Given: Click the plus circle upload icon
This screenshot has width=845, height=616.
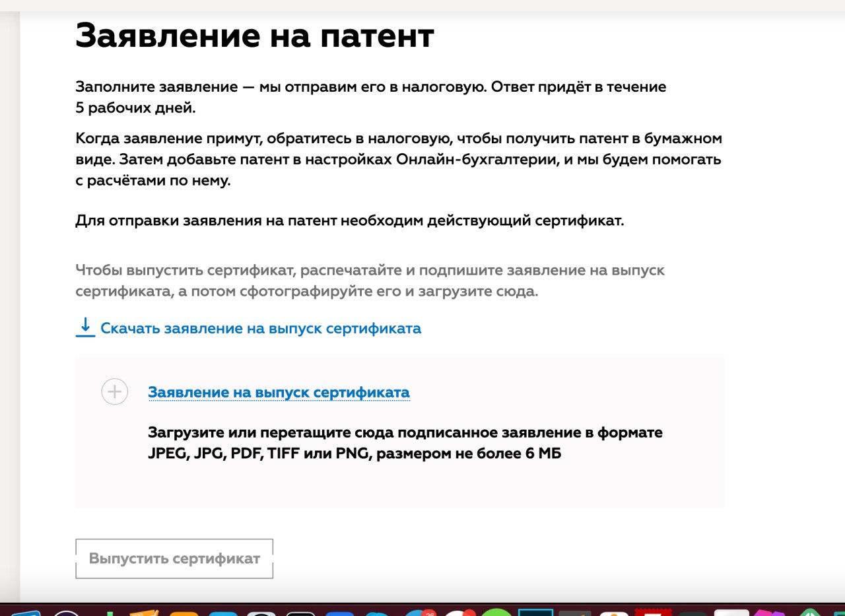Looking at the screenshot, I should (114, 392).
